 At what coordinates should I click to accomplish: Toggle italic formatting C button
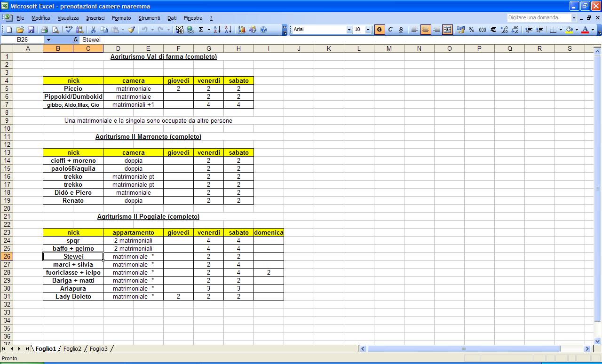tap(390, 30)
